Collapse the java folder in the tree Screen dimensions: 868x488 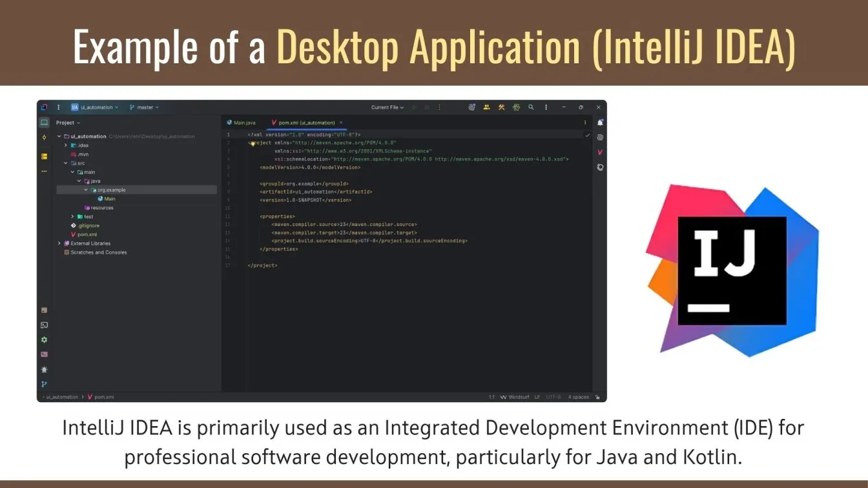pos(79,181)
